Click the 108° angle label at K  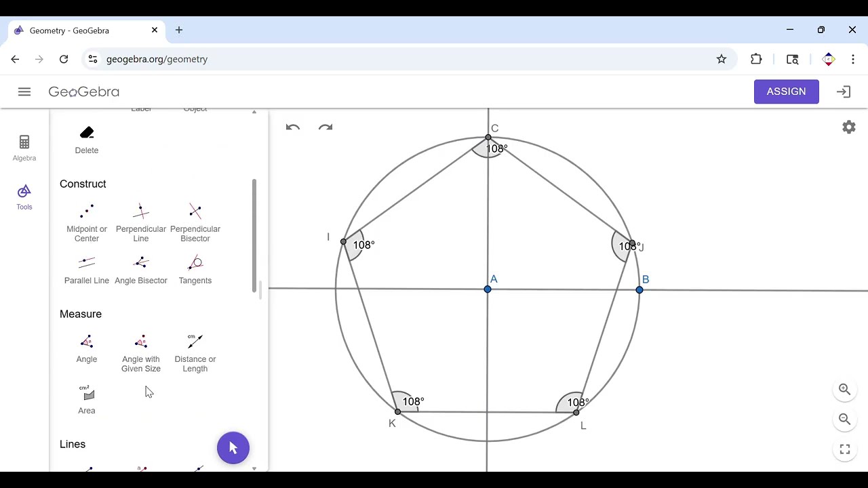[413, 402]
